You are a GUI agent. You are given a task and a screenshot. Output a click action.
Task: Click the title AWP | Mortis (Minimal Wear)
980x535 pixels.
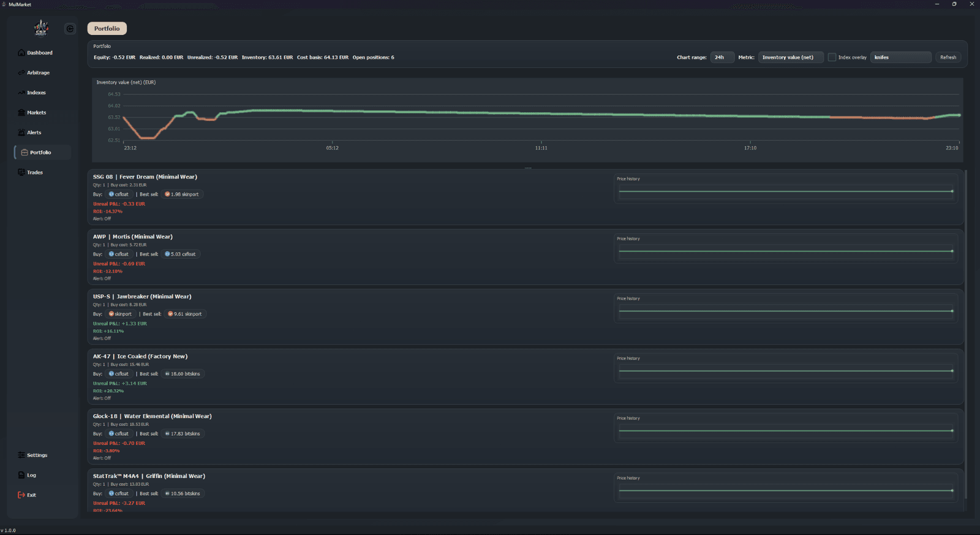click(133, 237)
